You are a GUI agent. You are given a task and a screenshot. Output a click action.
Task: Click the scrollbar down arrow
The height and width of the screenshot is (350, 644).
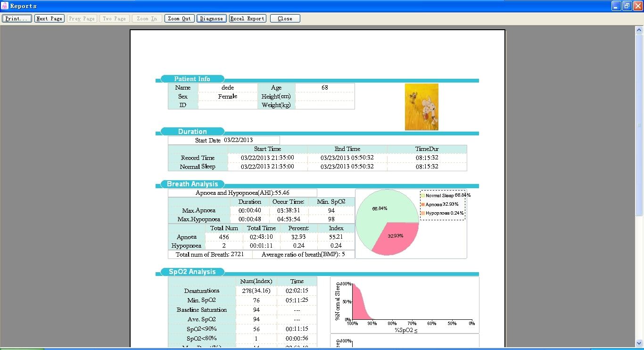[x=639, y=343]
